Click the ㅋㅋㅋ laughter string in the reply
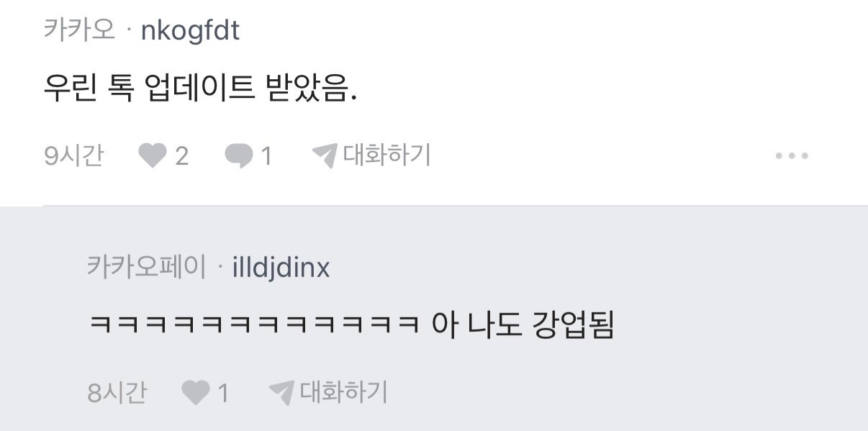Image resolution: width=868 pixels, height=431 pixels. pyautogui.click(x=253, y=326)
